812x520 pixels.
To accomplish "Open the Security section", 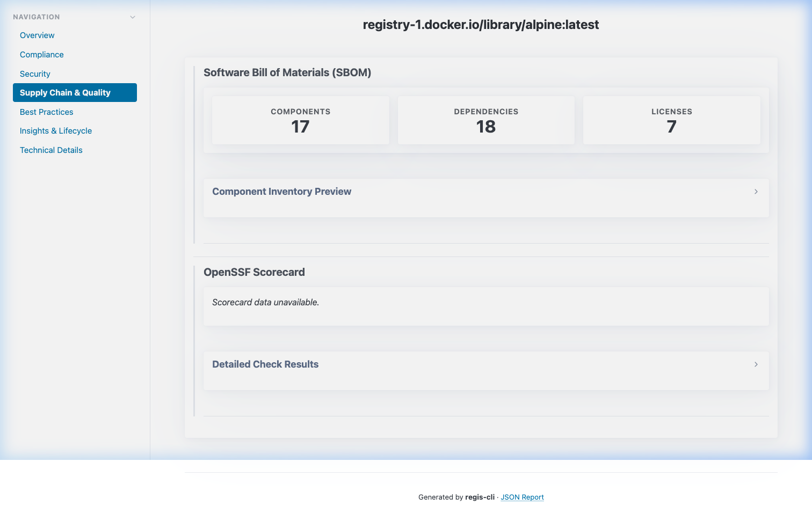I will point(35,74).
